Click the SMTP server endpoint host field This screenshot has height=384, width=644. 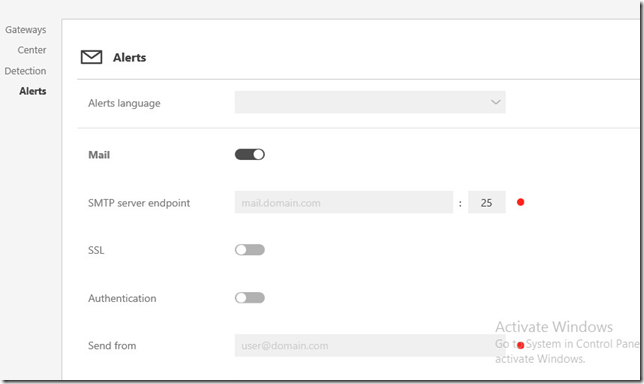point(344,202)
